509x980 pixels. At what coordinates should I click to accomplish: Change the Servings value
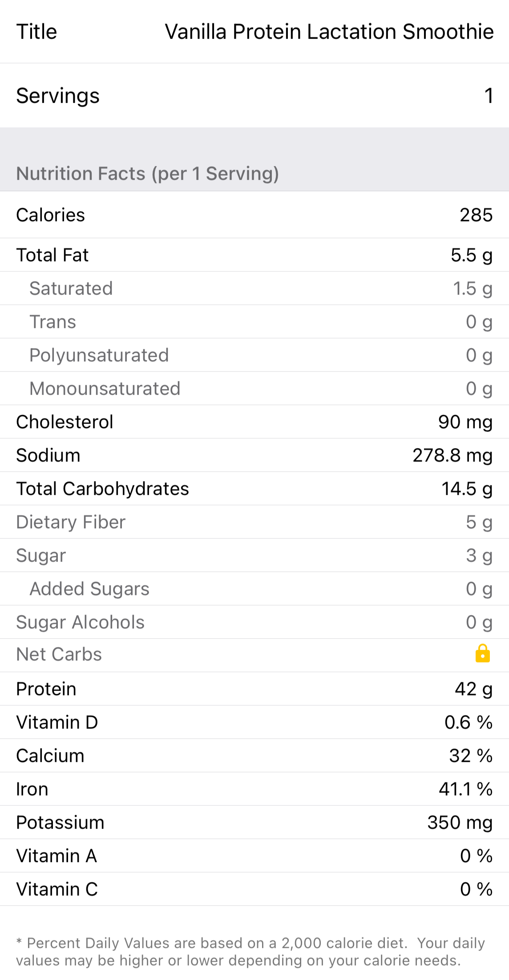click(488, 96)
